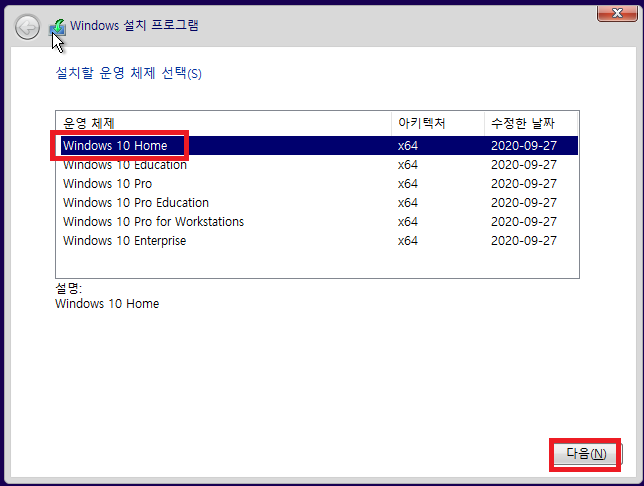Click x64 in the Windows 10 Pro row

coord(408,184)
